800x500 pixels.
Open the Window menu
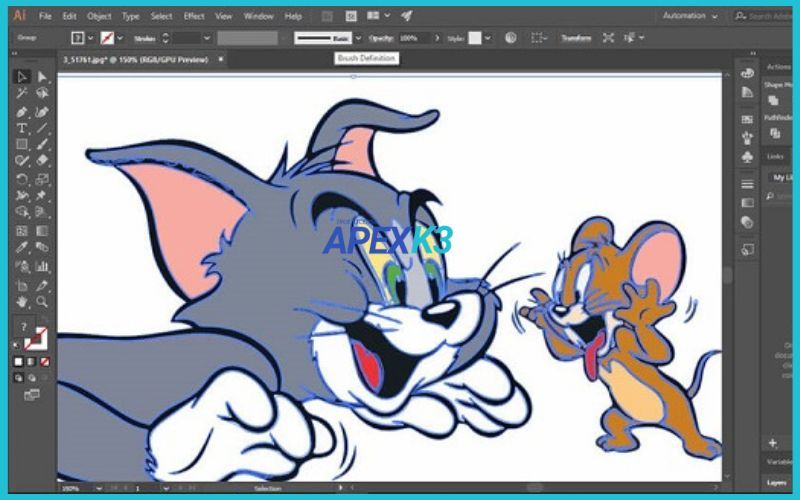259,16
